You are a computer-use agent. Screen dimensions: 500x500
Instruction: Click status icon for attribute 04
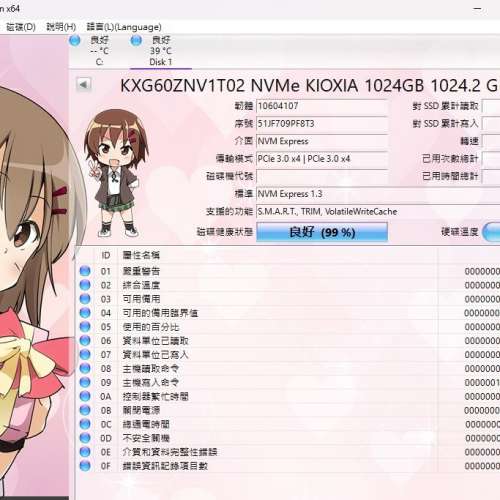(85, 313)
